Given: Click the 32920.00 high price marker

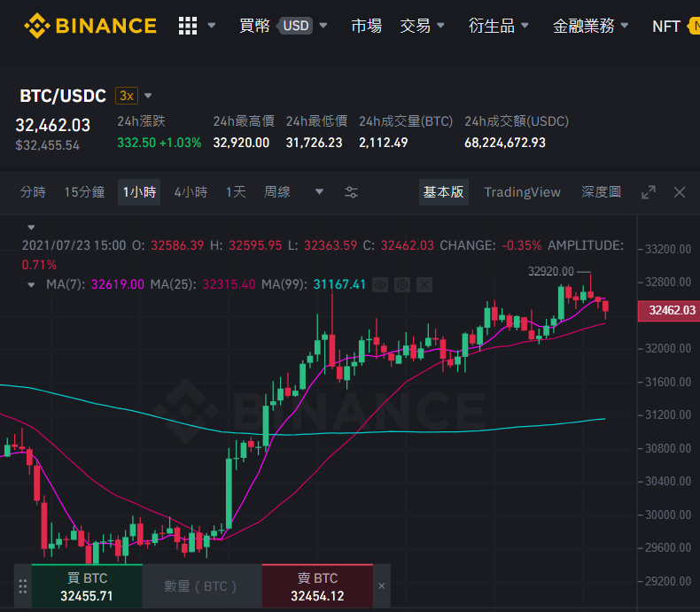Looking at the screenshot, I should tap(551, 271).
